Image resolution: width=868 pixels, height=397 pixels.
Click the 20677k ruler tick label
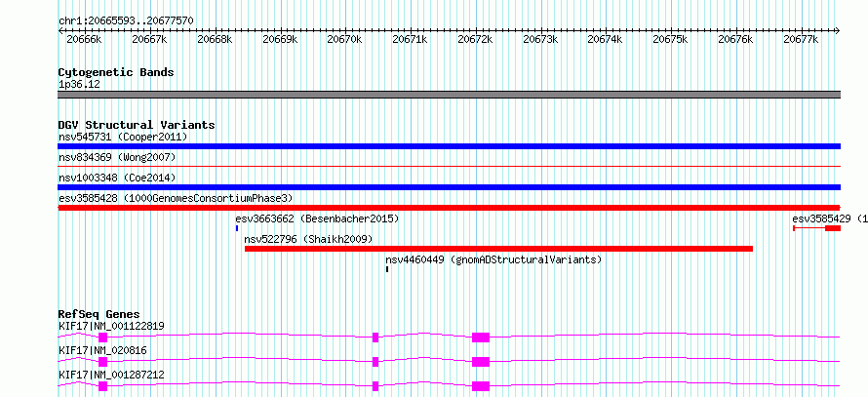click(x=802, y=39)
